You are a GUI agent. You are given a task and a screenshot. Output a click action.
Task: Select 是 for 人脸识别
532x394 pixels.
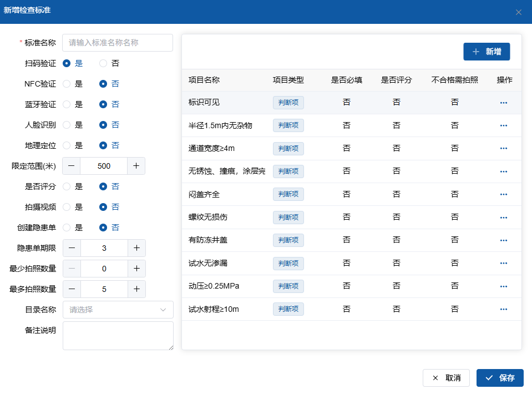[x=67, y=125]
